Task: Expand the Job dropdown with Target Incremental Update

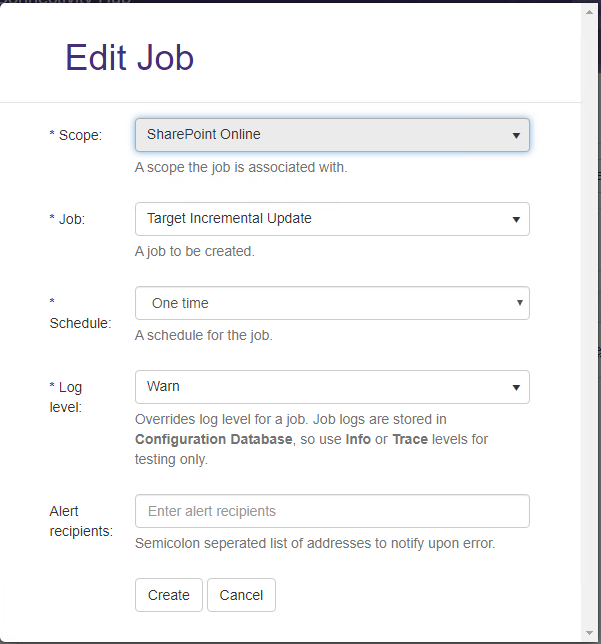Action: (x=331, y=219)
